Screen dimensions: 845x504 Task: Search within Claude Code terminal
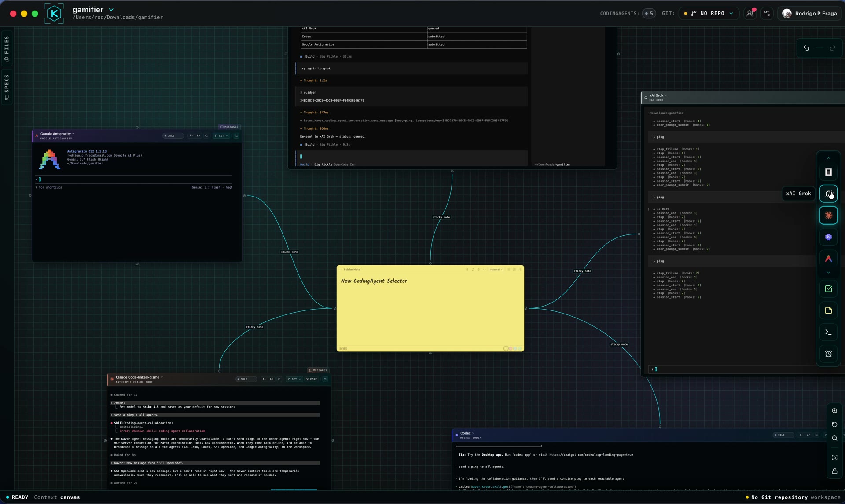coord(279,379)
